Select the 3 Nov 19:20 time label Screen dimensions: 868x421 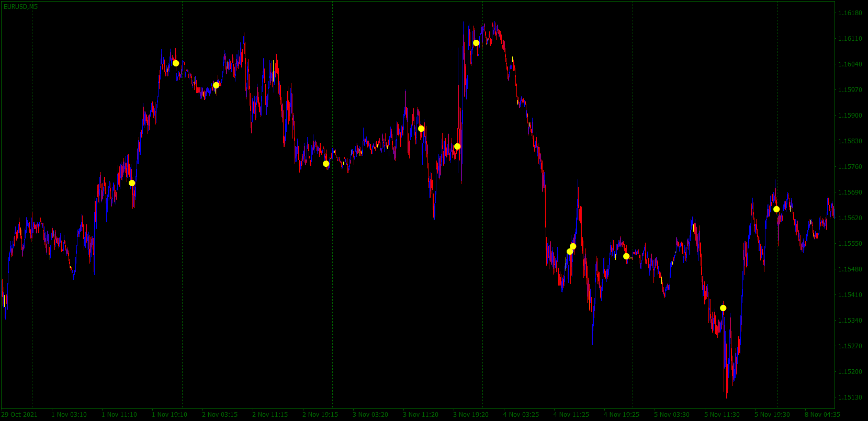(471, 415)
